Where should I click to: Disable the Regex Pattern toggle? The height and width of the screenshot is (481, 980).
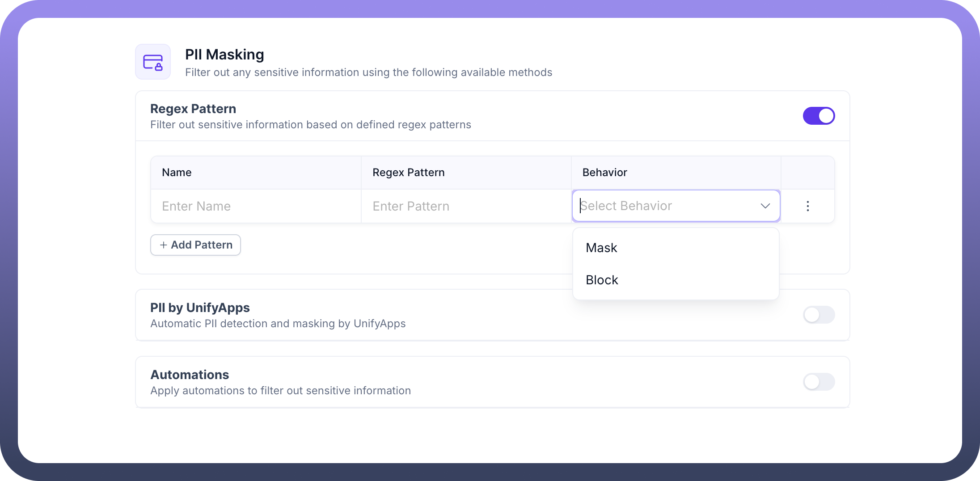pos(819,116)
